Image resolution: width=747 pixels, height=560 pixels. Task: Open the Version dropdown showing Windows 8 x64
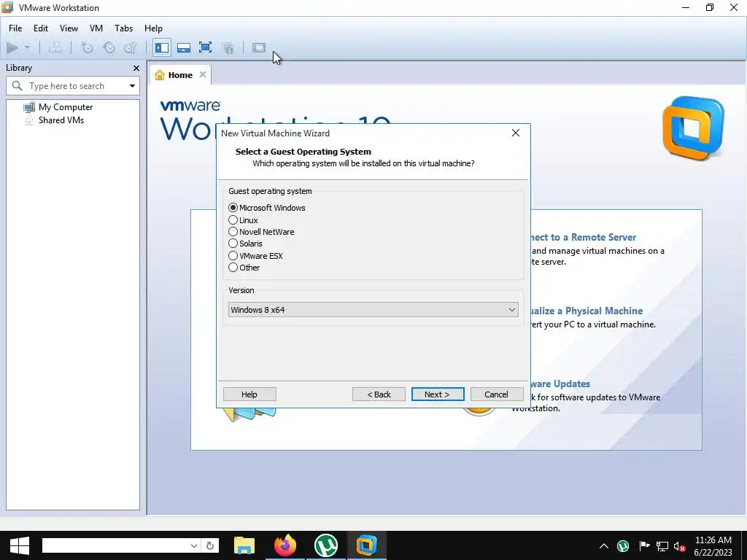pyautogui.click(x=373, y=309)
